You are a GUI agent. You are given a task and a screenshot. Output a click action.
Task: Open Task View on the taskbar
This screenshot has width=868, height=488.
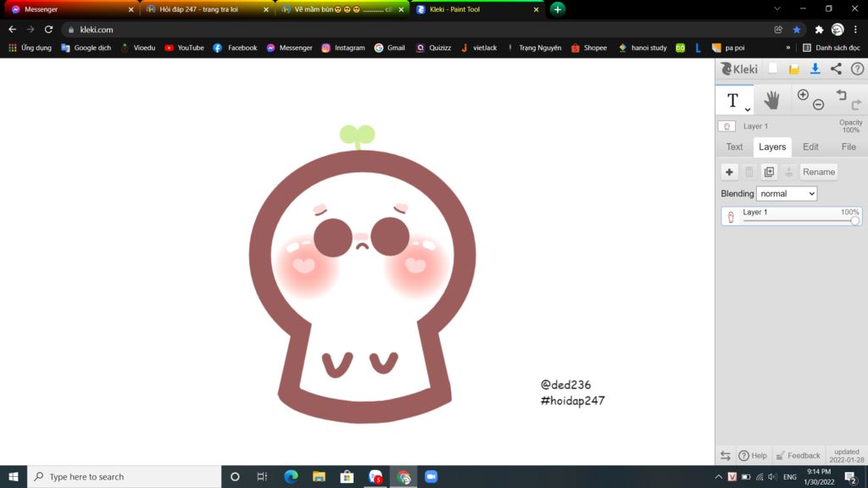click(263, 476)
